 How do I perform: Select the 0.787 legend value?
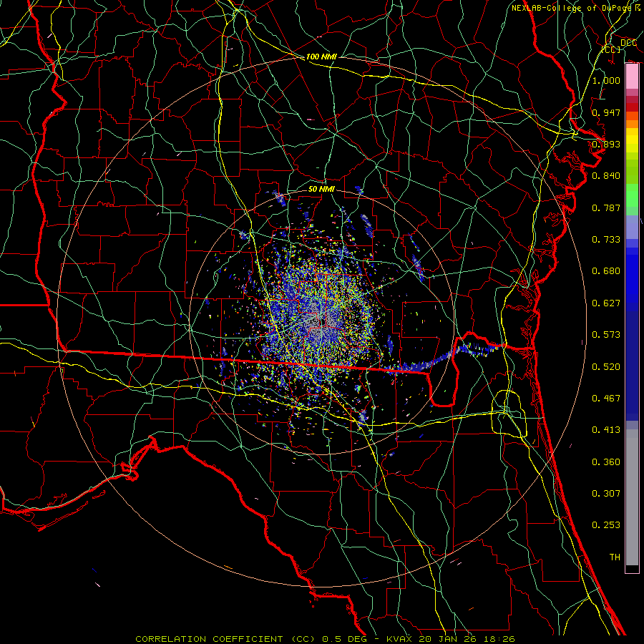(606, 208)
